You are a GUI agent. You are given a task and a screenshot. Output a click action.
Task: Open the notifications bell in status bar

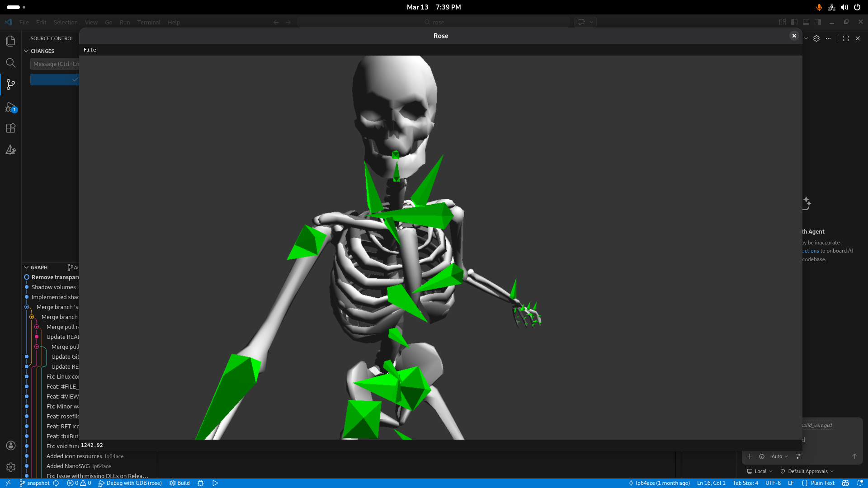(x=860, y=483)
